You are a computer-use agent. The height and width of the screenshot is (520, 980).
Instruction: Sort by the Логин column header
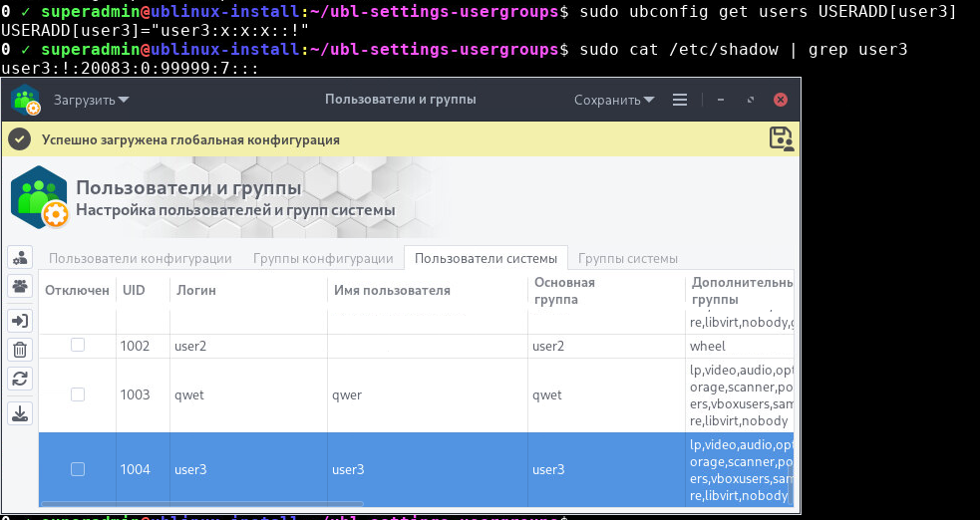click(x=196, y=290)
